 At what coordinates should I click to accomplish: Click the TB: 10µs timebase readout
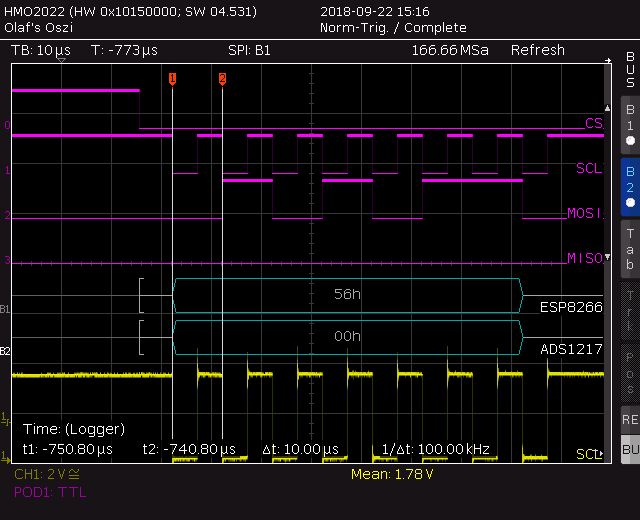41,50
